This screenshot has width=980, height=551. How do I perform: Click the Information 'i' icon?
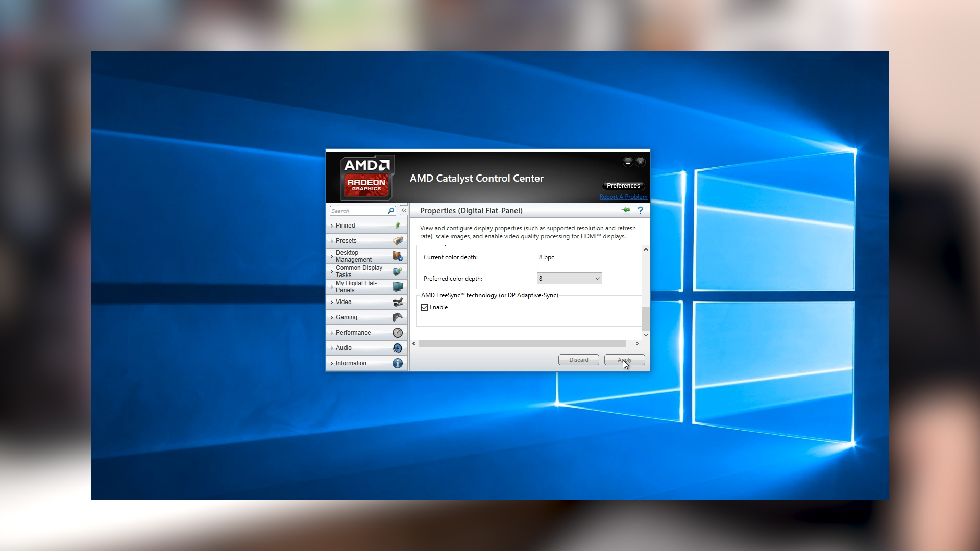(x=398, y=363)
